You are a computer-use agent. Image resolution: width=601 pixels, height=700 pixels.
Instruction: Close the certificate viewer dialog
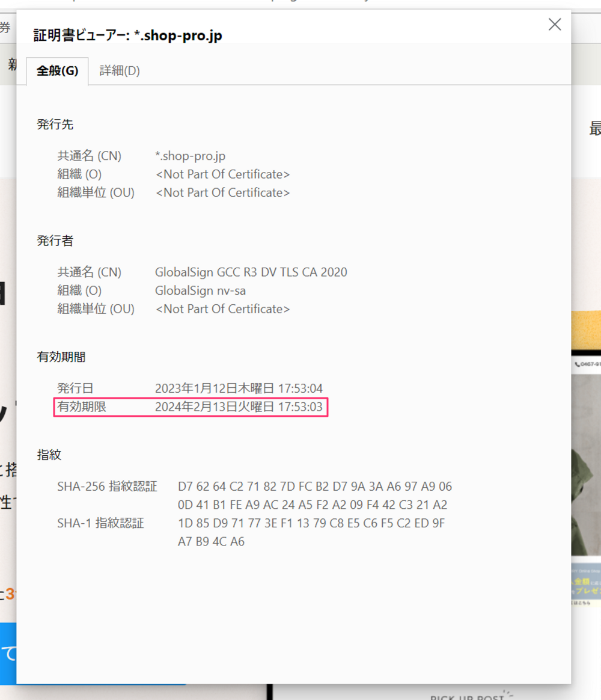pos(554,25)
